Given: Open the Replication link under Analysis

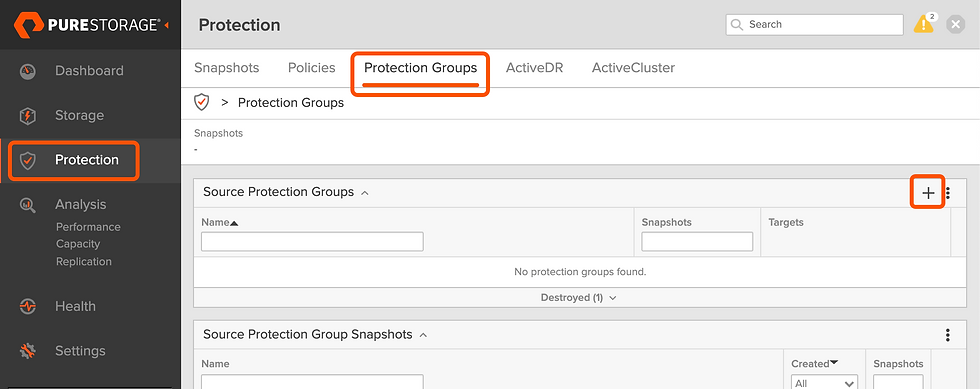Looking at the screenshot, I should [84, 261].
